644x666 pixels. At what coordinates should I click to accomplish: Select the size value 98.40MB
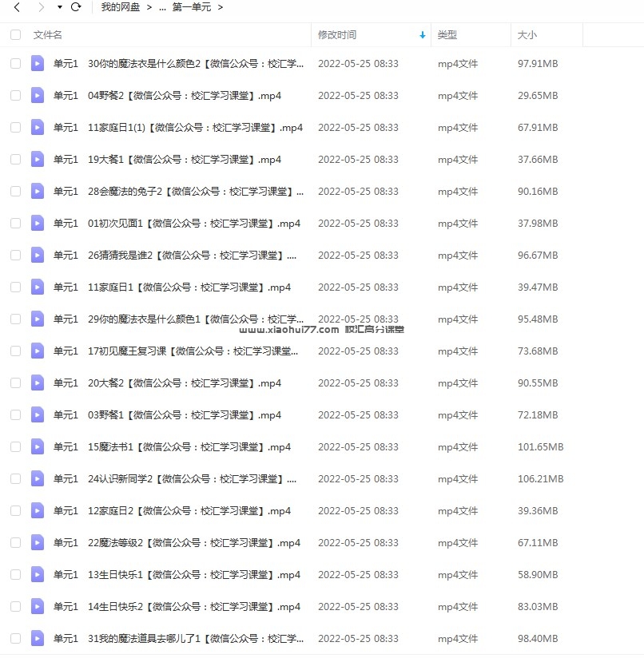click(x=537, y=638)
